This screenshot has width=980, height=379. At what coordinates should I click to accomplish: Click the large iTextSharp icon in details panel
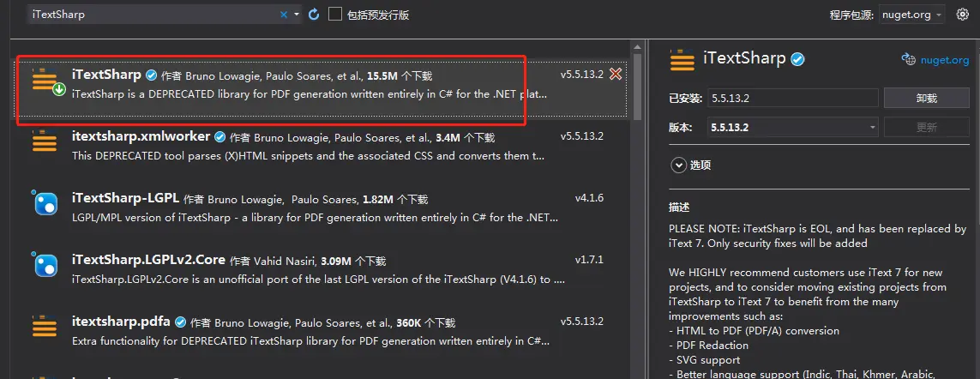pos(682,60)
